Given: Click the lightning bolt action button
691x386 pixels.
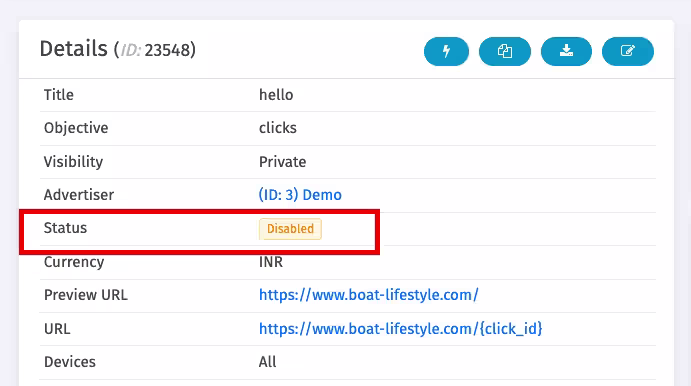Looking at the screenshot, I should tap(446, 51).
